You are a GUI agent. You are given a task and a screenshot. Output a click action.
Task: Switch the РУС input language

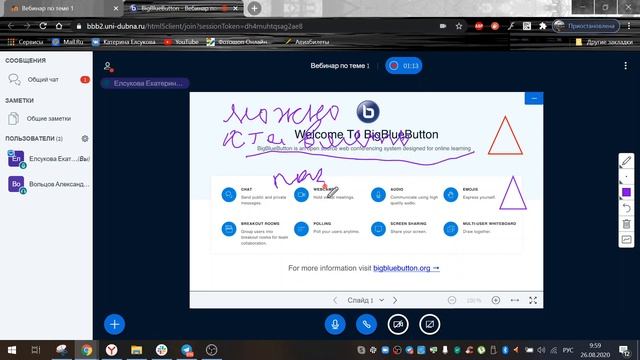[x=567, y=350]
